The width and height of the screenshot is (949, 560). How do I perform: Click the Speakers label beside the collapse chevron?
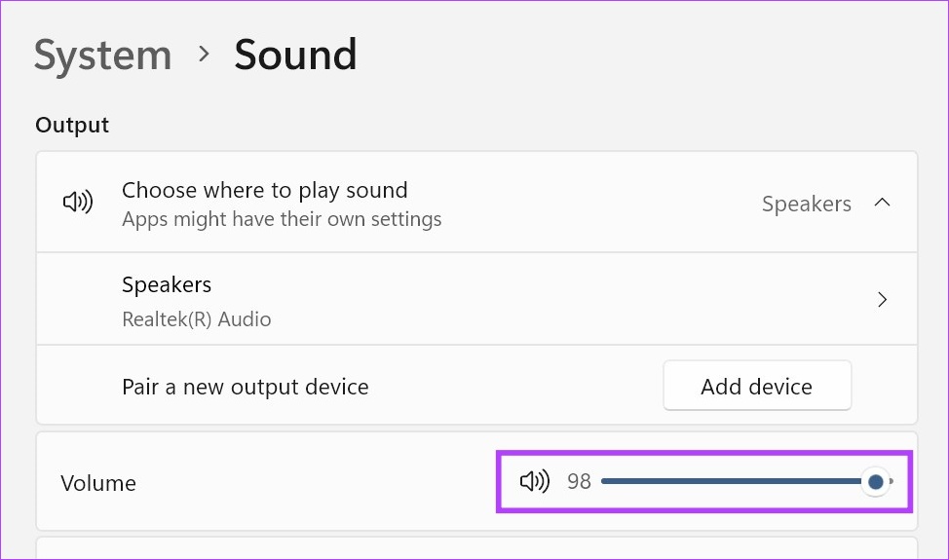pos(806,204)
